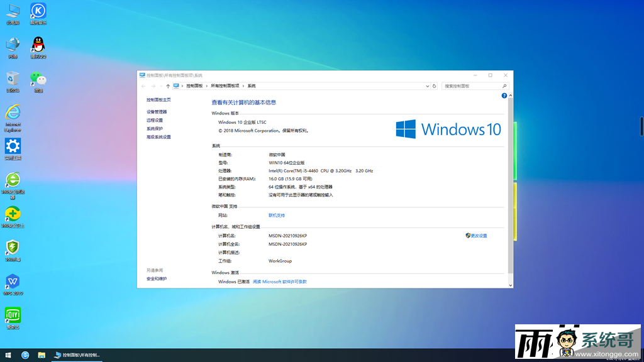Click the Intel Core i5-4460 processor text
Screen dimensions: 644x362
click(x=321, y=171)
